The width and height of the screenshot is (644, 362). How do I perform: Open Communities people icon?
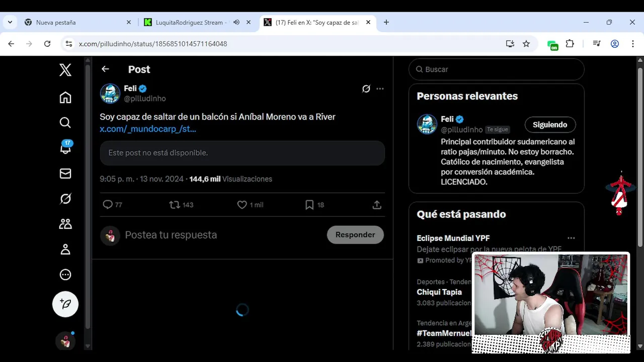65,224
